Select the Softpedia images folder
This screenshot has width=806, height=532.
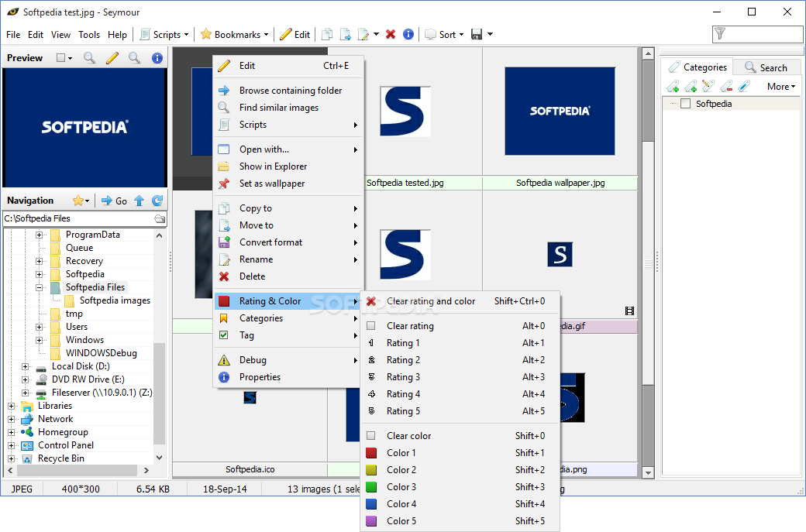click(x=115, y=300)
